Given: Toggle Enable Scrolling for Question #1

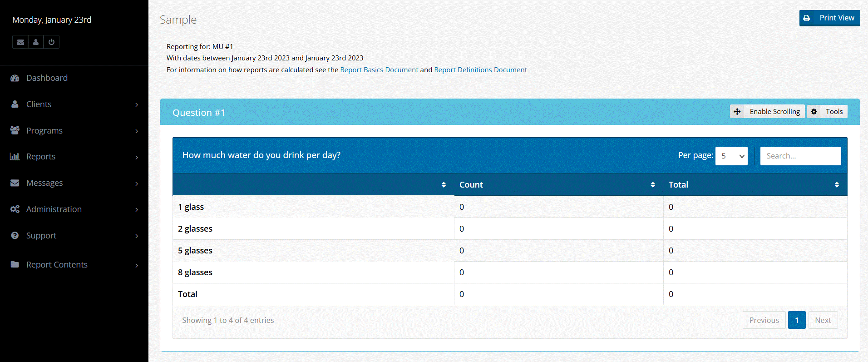Looking at the screenshot, I should [x=774, y=112].
